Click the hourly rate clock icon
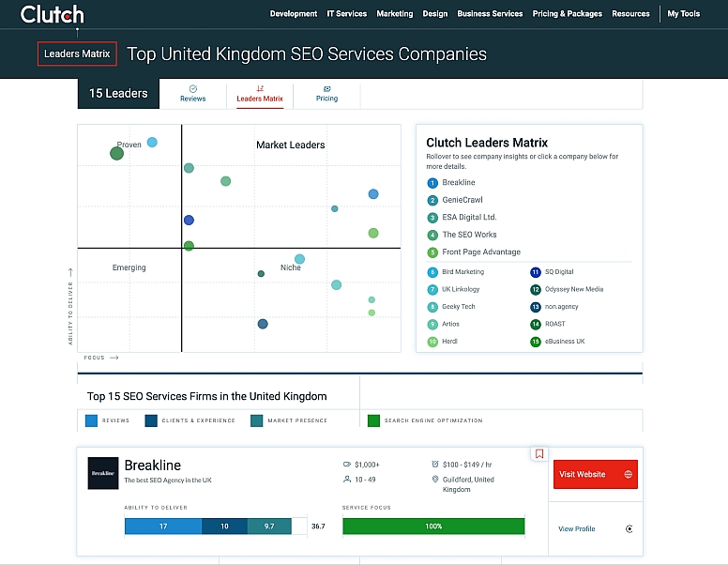The image size is (728, 565). click(x=435, y=465)
